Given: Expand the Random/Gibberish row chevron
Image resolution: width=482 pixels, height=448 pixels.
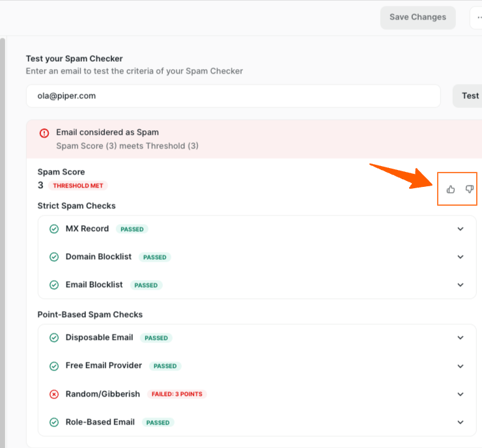Looking at the screenshot, I should 461,395.
